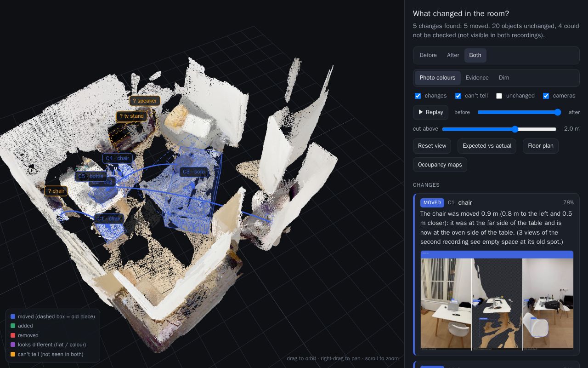Select the C1 chair label in viewport
Image resolution: width=588 pixels, height=368 pixels.
(x=109, y=218)
